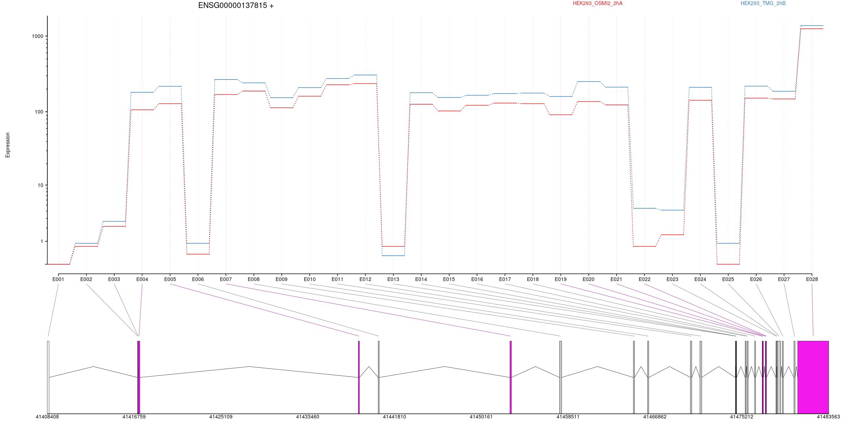This screenshot has width=868, height=434.
Task: Click genomic coordinate 41408408
Action: coord(47,417)
